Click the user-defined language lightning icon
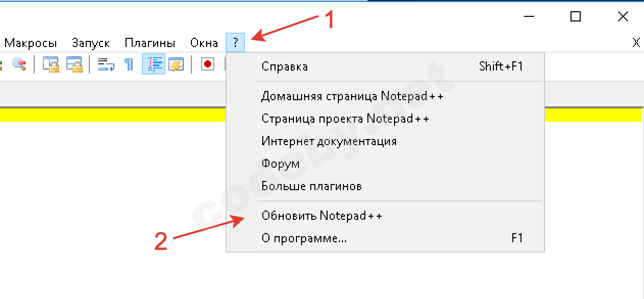 click(x=176, y=64)
